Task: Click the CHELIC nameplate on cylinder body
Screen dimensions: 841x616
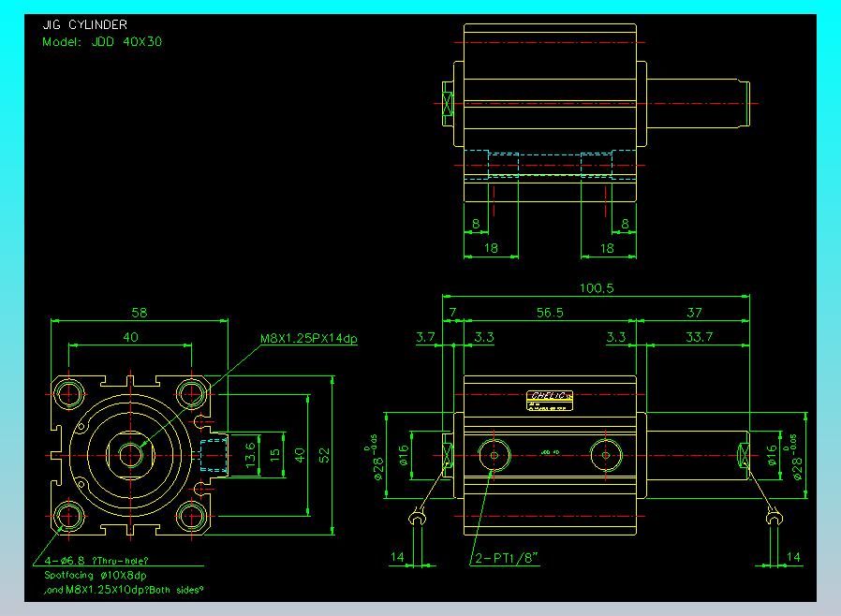Action: (550, 401)
